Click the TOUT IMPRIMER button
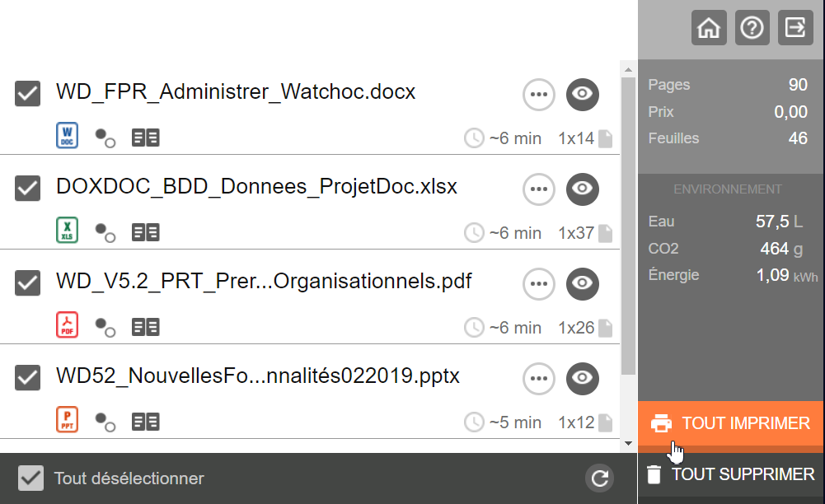Viewport: 825px width, 504px height. [x=730, y=424]
